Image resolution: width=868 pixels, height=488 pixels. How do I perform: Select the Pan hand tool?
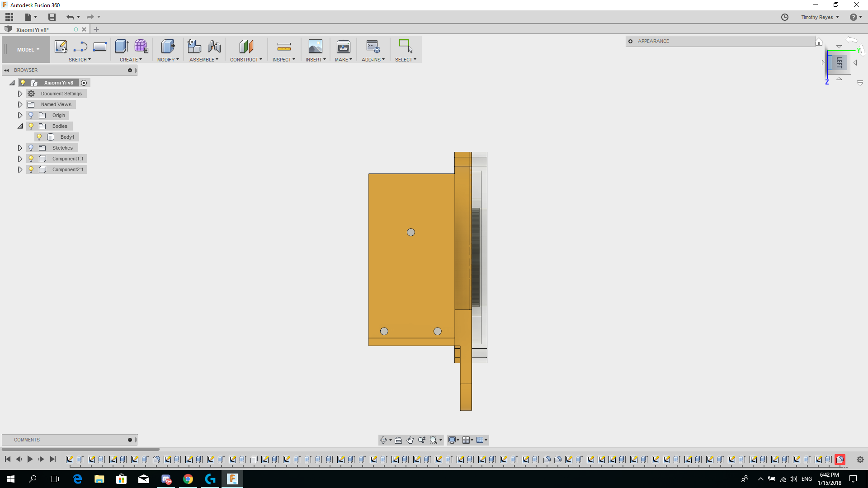[410, 440]
